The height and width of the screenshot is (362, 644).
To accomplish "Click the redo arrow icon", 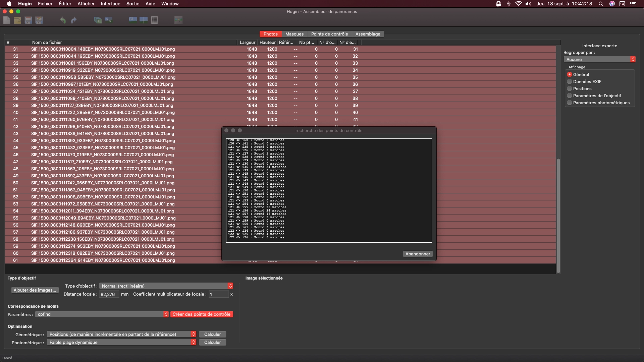I will coord(73,20).
